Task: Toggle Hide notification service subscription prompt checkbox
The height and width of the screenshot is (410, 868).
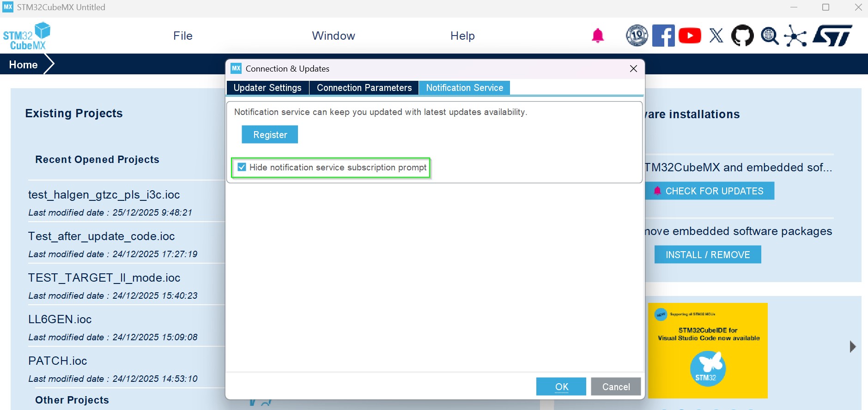Action: pos(242,167)
